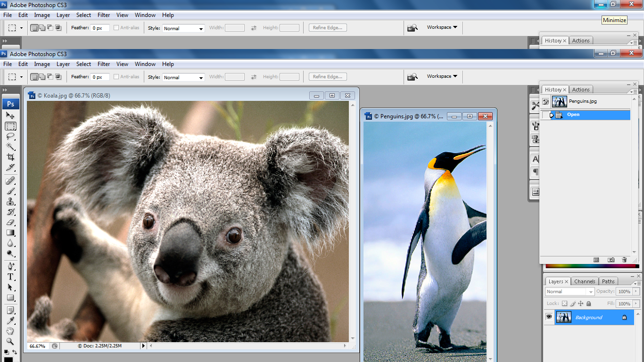Viewport: 644px width, 362px height.
Task: Click the camera icon to create a new snapshot
Action: point(611,260)
